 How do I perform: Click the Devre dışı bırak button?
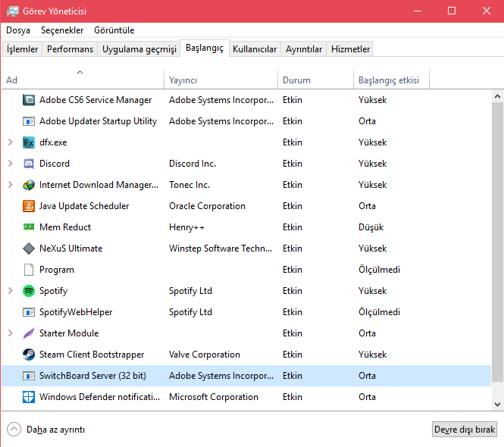tap(465, 430)
